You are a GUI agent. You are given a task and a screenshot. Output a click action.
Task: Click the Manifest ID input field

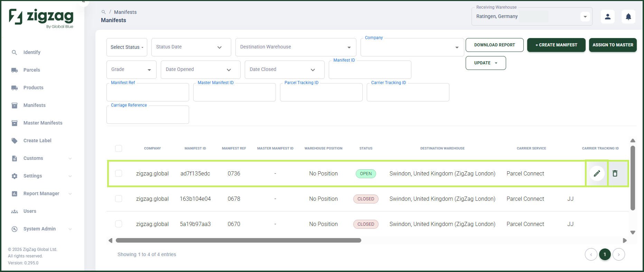point(370,70)
